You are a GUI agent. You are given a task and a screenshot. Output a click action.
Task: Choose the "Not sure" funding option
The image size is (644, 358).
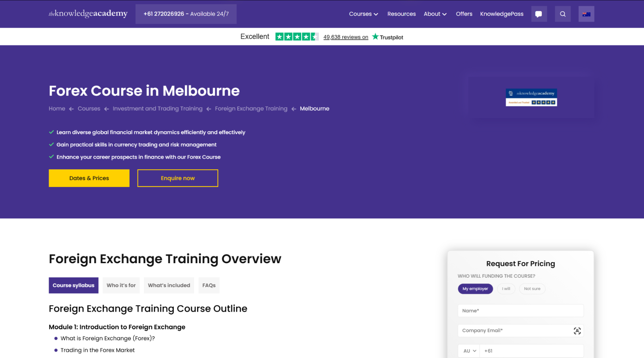pos(532,289)
